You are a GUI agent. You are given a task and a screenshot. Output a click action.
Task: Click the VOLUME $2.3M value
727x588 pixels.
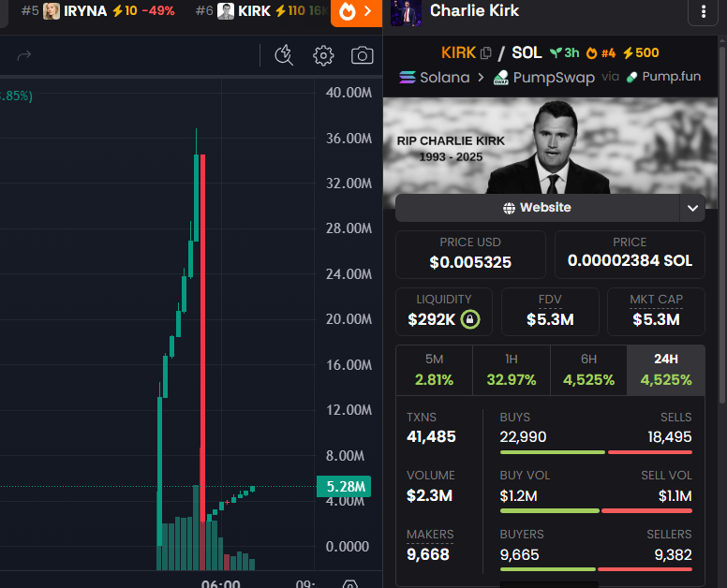(x=429, y=496)
